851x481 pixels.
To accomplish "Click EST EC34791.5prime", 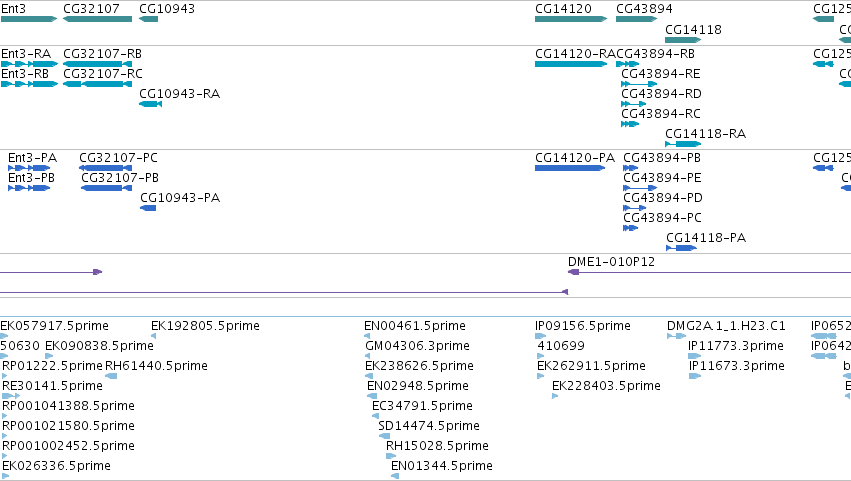I will point(376,416).
